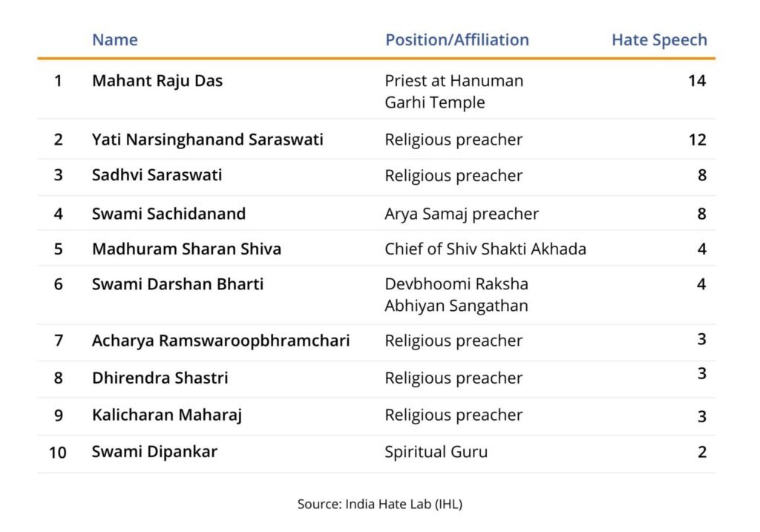Click the Name column header
This screenshot has height=532, width=760.
click(x=115, y=40)
